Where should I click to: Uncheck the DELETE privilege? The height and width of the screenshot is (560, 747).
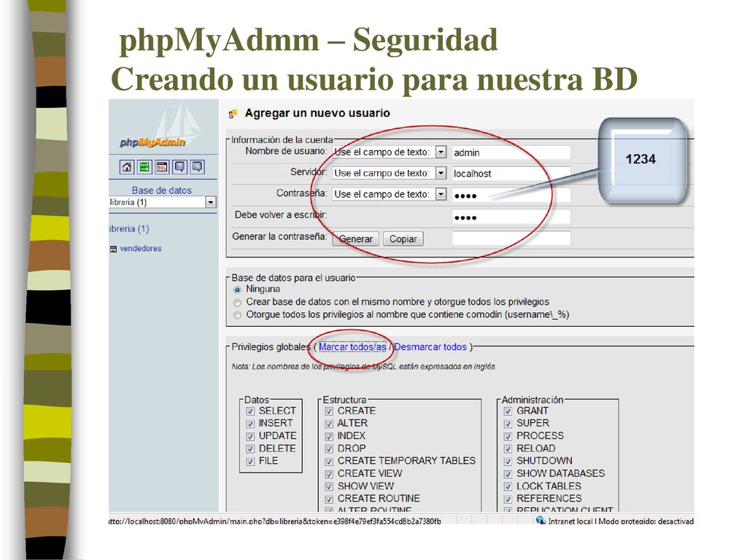pos(251,448)
